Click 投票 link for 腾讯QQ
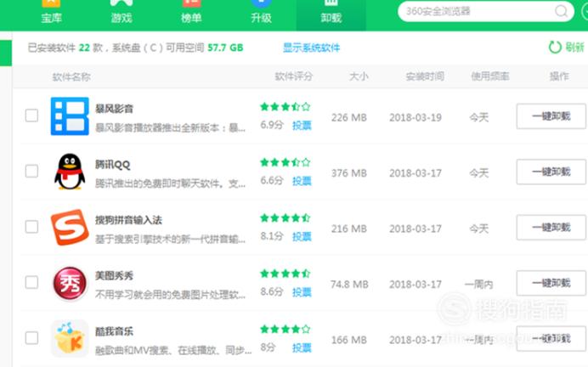Screen dimensions: 588x367 [x=302, y=181]
